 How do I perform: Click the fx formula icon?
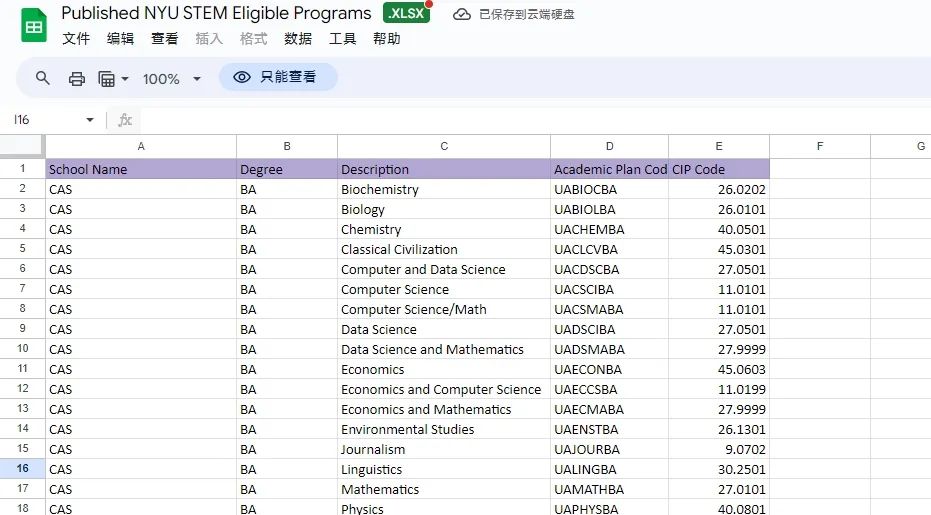125,120
